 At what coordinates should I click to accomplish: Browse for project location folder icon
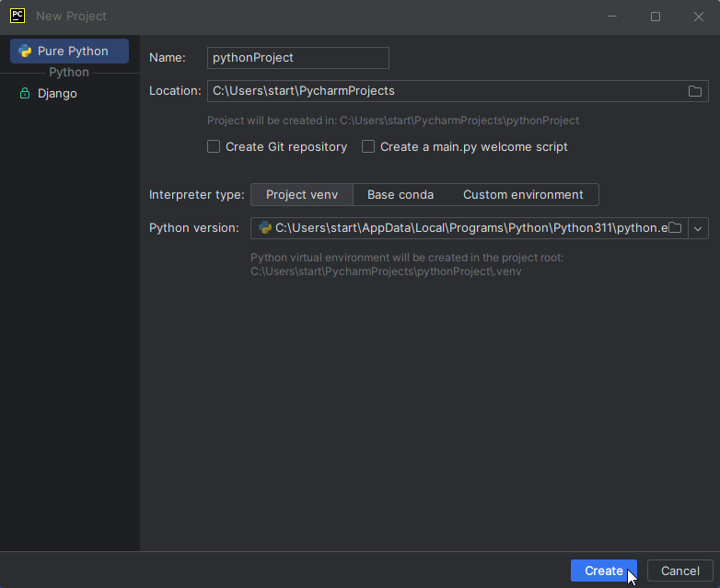tap(695, 91)
